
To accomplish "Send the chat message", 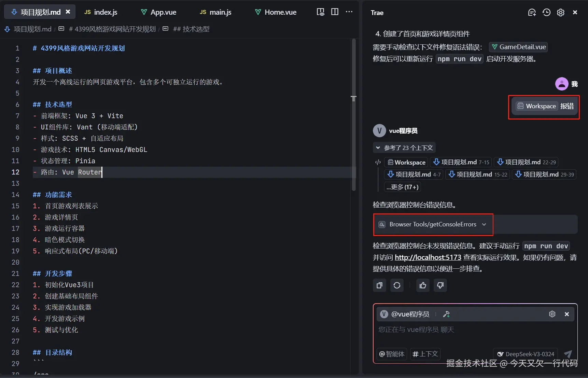I will tap(568, 354).
